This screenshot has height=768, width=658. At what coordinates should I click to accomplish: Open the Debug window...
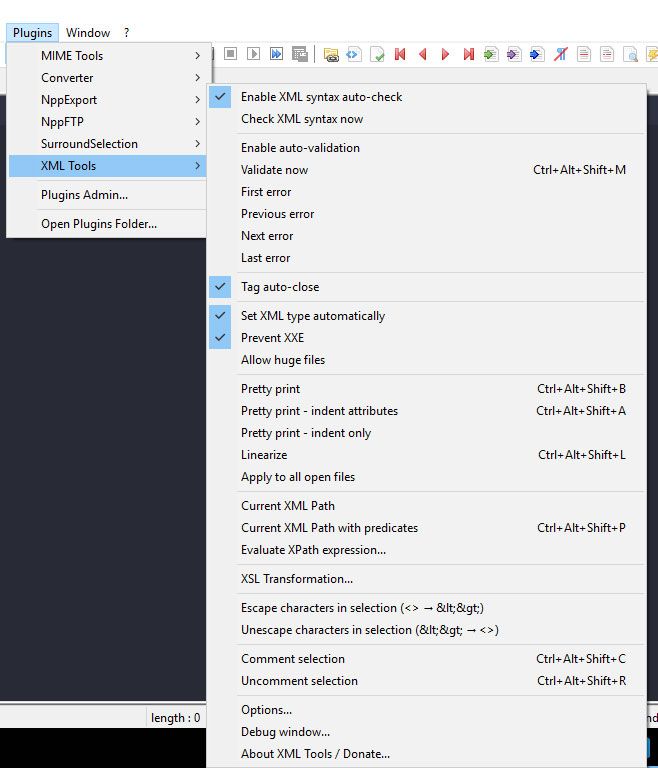tap(427, 732)
